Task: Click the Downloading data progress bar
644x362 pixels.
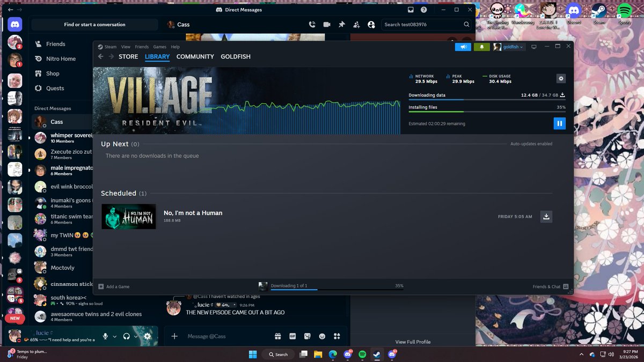Action: tap(487, 100)
